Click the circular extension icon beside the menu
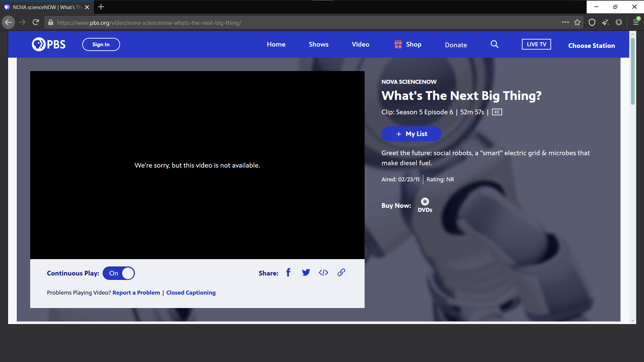The height and width of the screenshot is (362, 644). coord(619,22)
